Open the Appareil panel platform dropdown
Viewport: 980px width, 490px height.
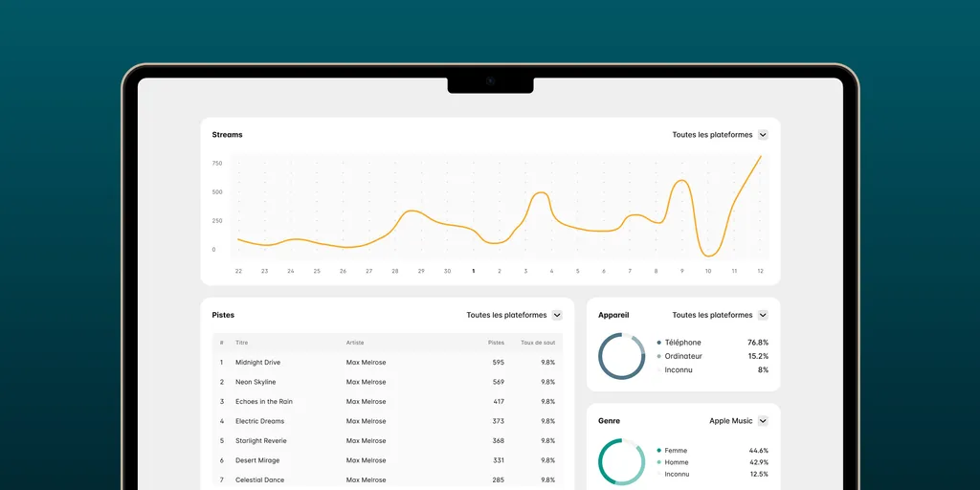tap(763, 315)
